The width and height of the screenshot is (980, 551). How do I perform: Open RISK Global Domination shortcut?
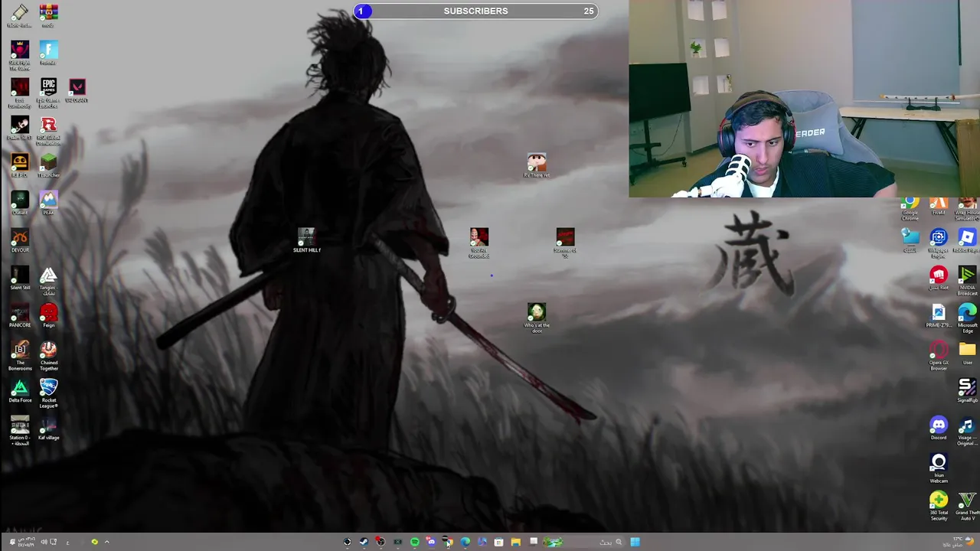(x=48, y=130)
